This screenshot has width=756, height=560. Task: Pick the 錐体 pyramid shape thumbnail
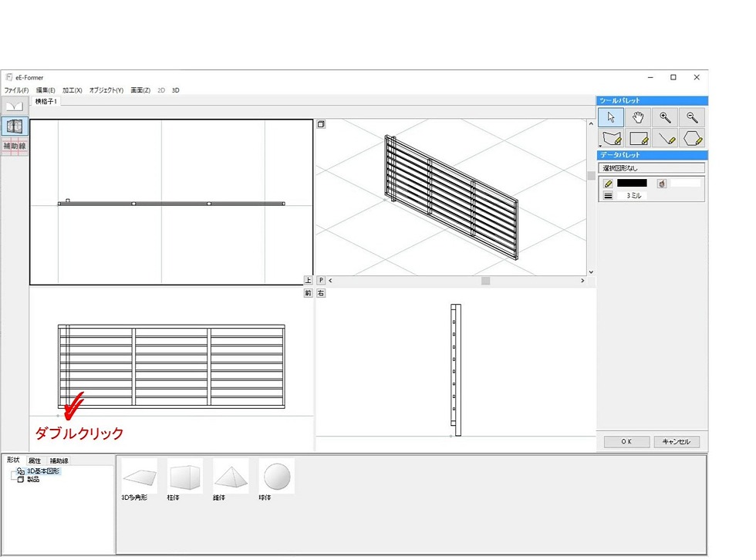click(231, 476)
